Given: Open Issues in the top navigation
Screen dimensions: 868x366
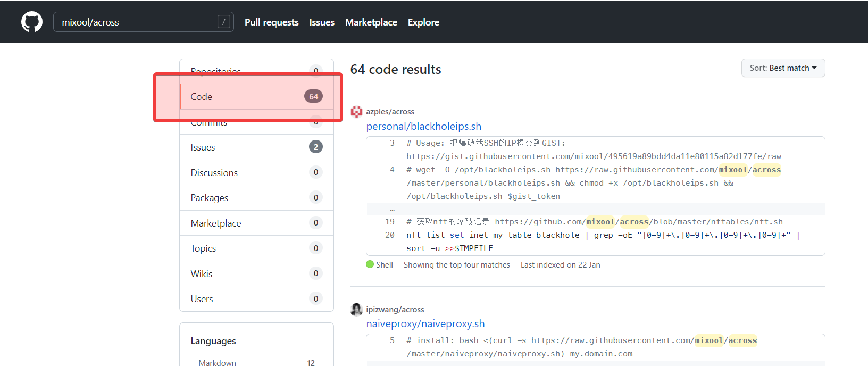Looking at the screenshot, I should click(x=322, y=22).
